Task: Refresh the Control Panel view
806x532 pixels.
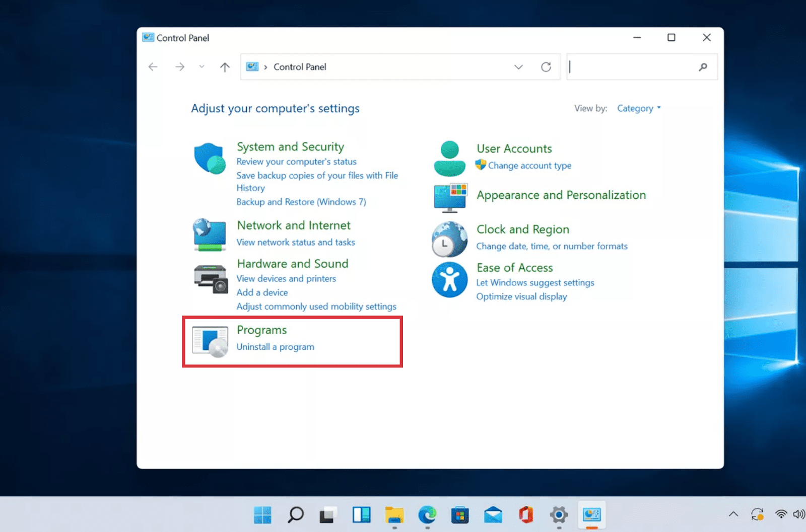Action: [546, 67]
